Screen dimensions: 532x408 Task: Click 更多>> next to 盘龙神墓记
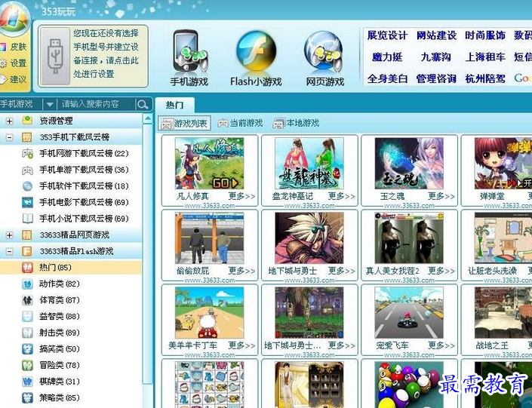click(x=342, y=196)
